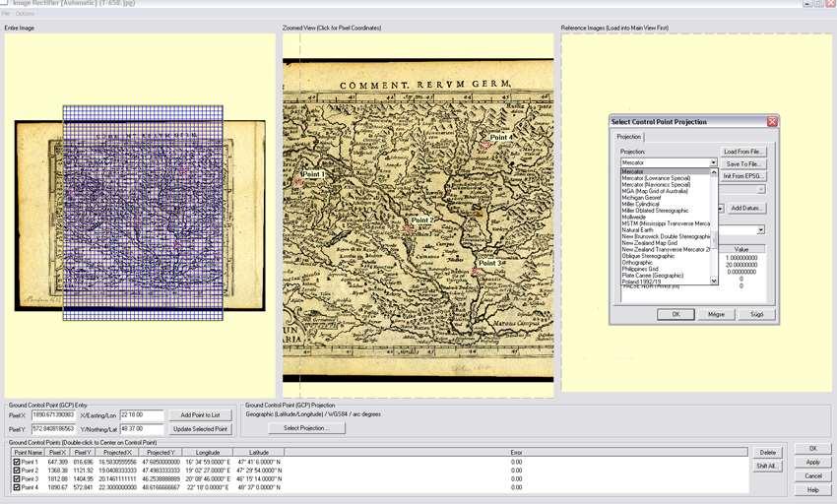837x504 pixels.
Task: Open the planar units dropdown under Add Datum
Action: pyautogui.click(x=760, y=230)
